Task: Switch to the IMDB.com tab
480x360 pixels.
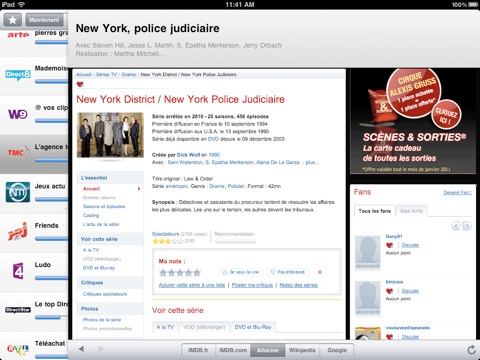Action: [x=233, y=350]
